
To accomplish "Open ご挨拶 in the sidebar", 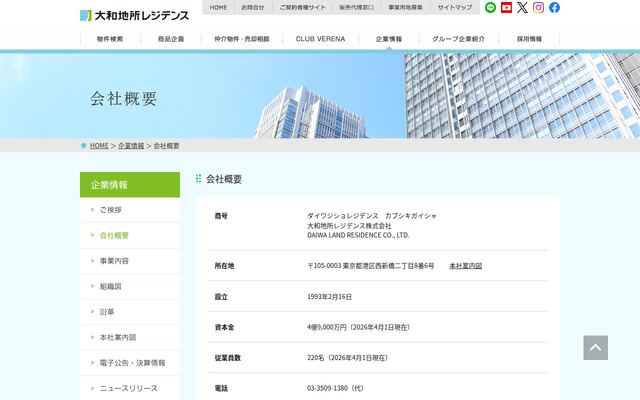I will (x=130, y=210).
